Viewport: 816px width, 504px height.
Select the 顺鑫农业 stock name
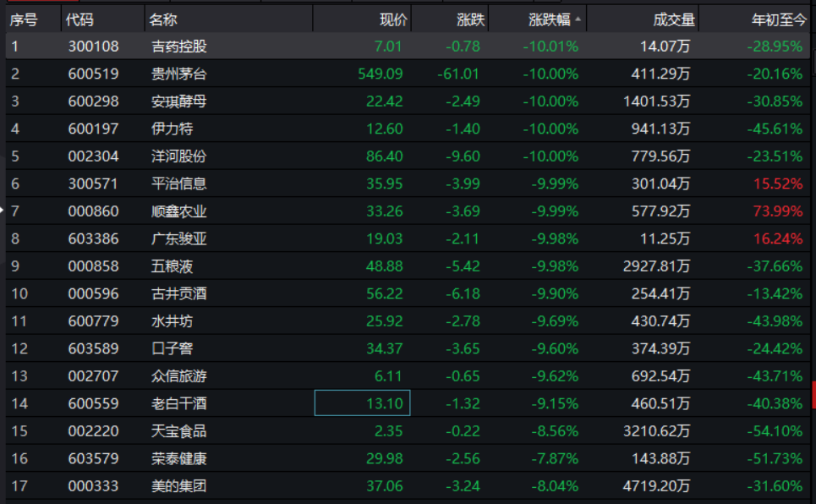pyautogui.click(x=179, y=211)
